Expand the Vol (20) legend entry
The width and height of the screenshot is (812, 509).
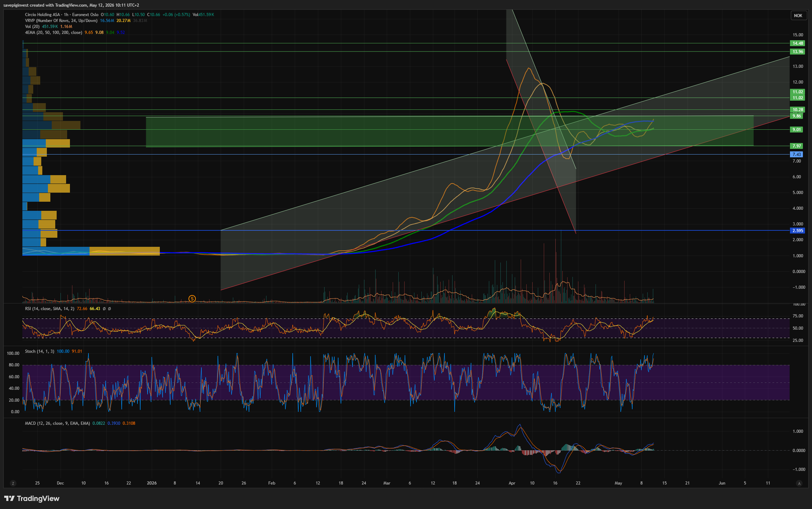click(32, 27)
